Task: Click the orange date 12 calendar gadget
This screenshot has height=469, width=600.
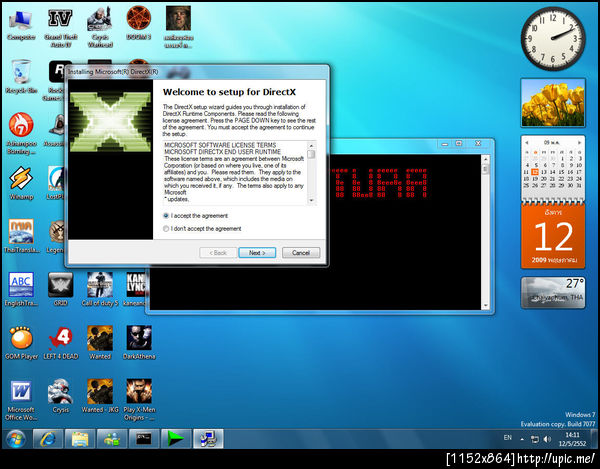Action: coord(553,235)
